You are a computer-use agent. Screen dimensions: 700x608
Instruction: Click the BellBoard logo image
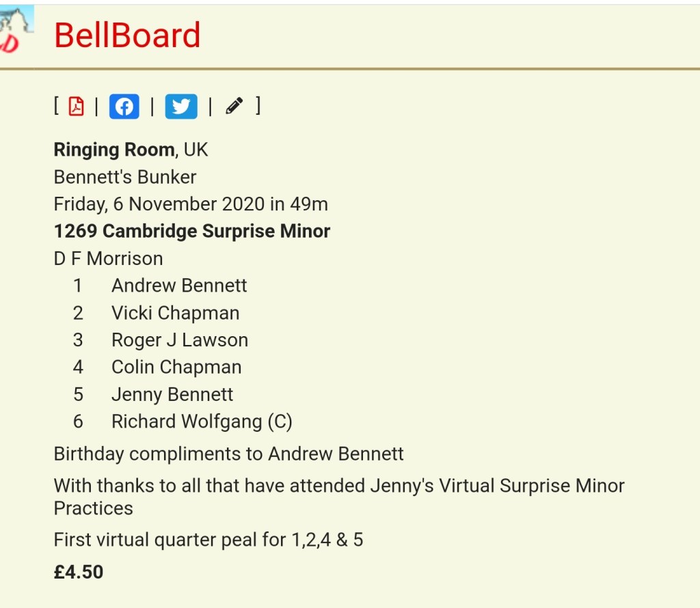(17, 31)
